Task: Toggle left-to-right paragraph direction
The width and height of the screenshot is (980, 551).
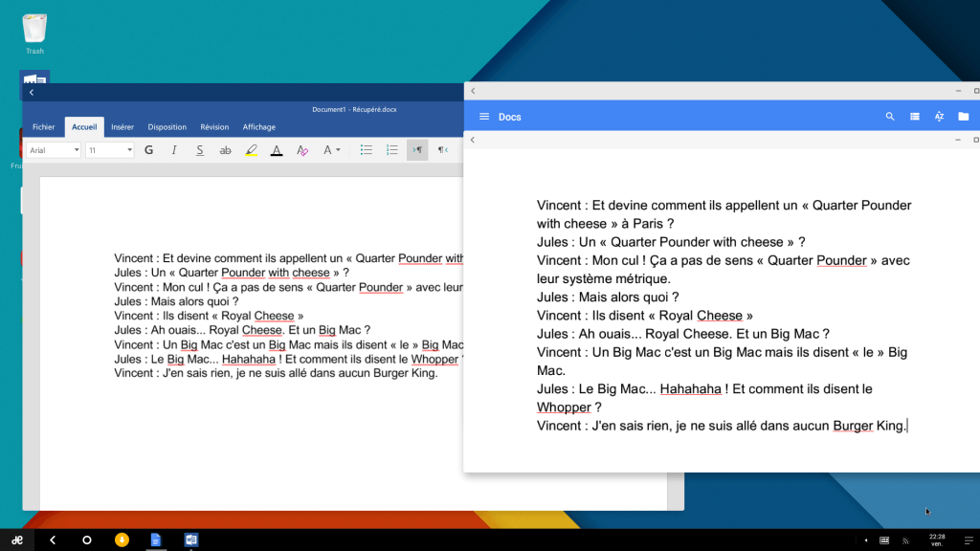Action: click(x=417, y=150)
